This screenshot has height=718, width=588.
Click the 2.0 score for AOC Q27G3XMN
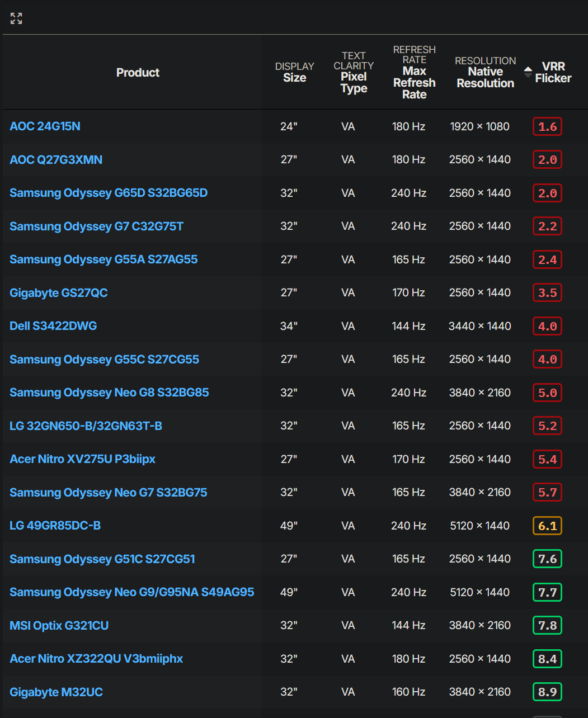click(547, 159)
